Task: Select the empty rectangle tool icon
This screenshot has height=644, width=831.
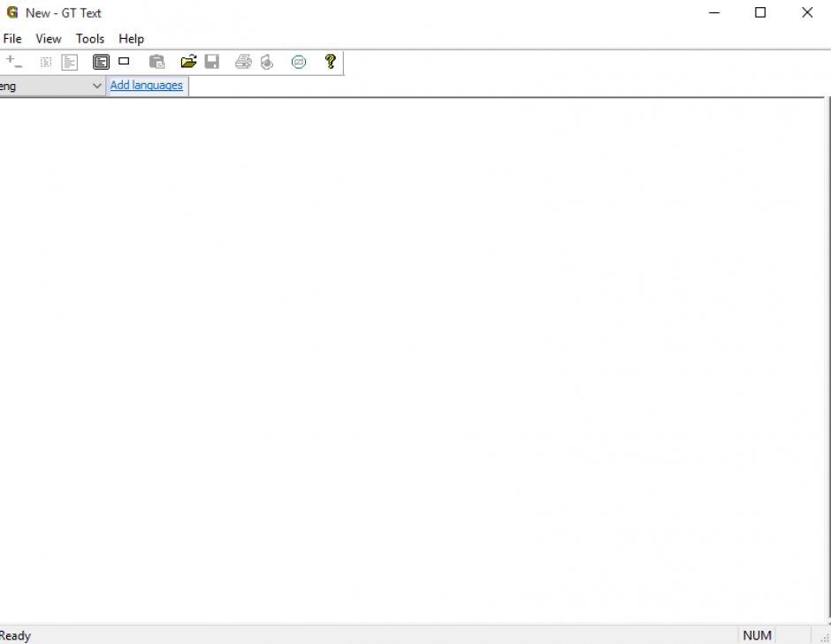Action: 124,62
